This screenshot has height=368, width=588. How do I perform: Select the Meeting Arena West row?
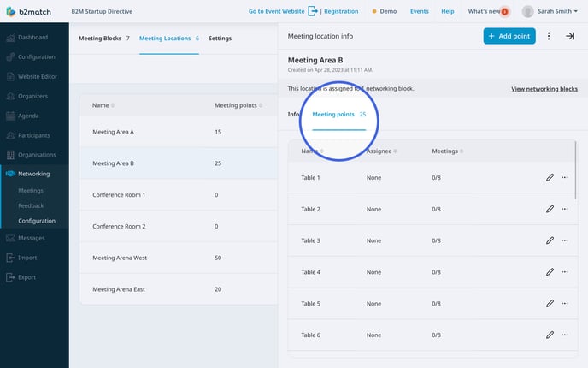(179, 258)
